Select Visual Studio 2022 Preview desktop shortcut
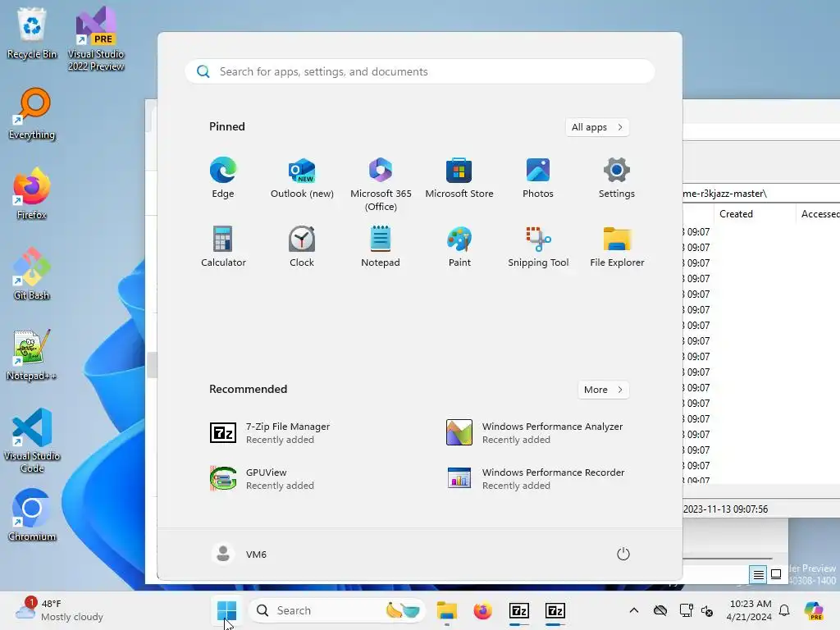Image resolution: width=840 pixels, height=630 pixels. pyautogui.click(x=96, y=39)
